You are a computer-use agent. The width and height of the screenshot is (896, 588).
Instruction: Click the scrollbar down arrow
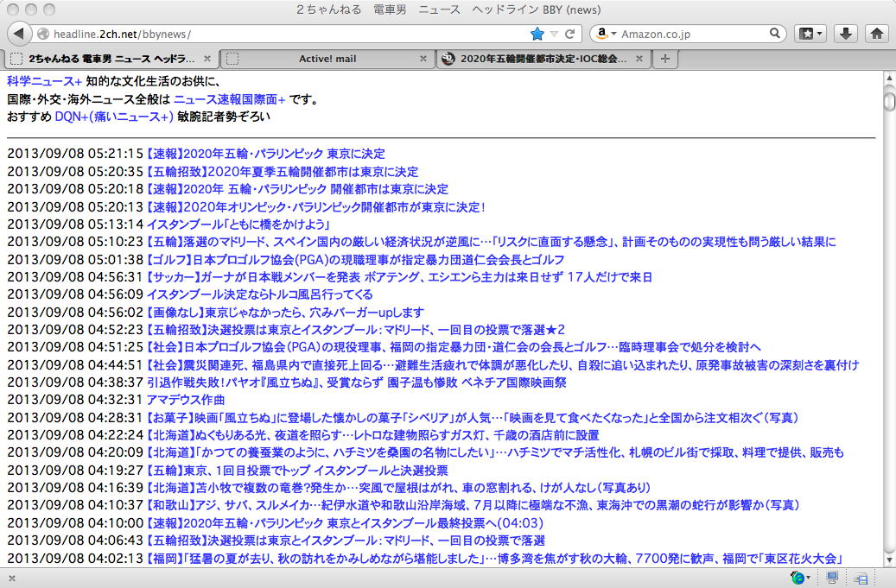coord(889,560)
